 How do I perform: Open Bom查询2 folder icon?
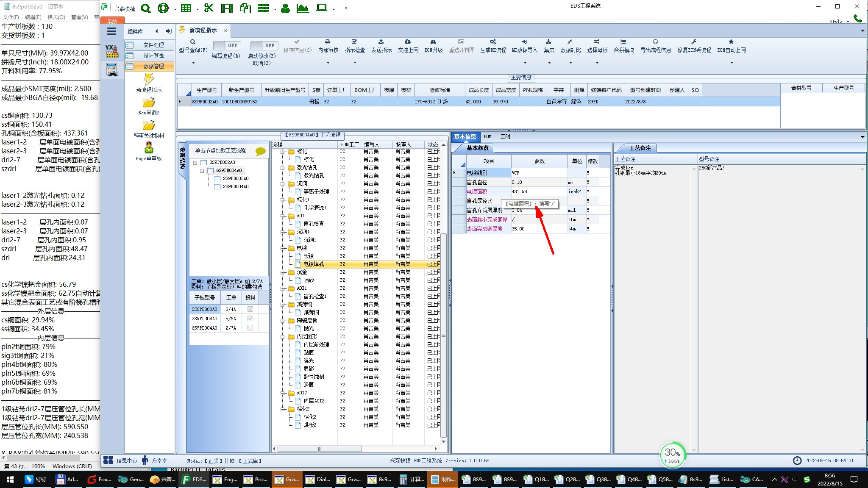pyautogui.click(x=149, y=103)
